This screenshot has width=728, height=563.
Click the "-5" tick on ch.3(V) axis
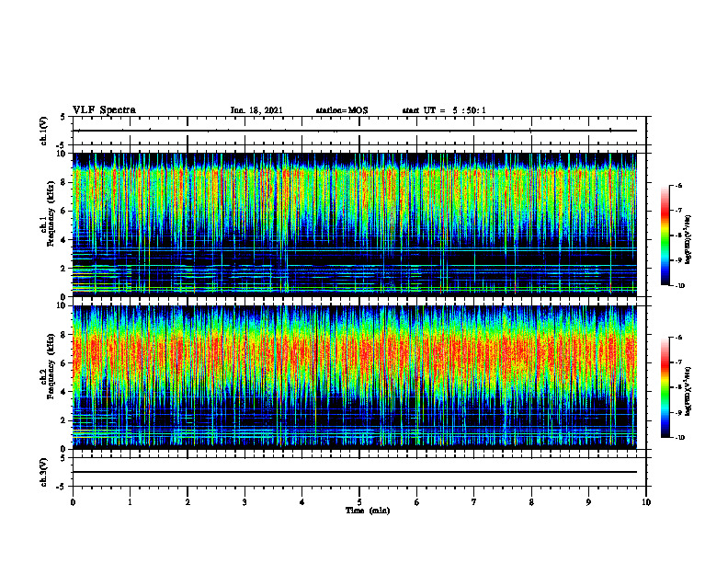[x=62, y=487]
